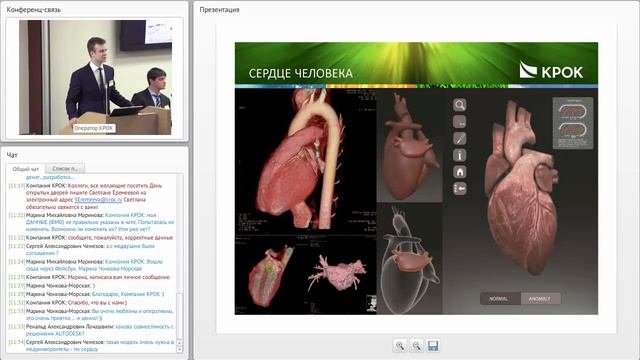Click the 11:33 message 'Вы очень любезны'
The height and width of the screenshot is (360, 640).
[91, 314]
